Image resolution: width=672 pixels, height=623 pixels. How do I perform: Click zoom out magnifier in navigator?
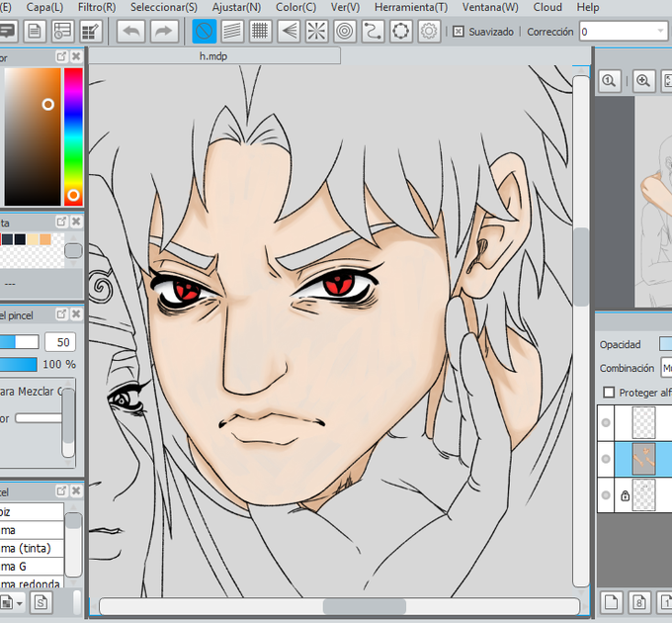[x=609, y=81]
